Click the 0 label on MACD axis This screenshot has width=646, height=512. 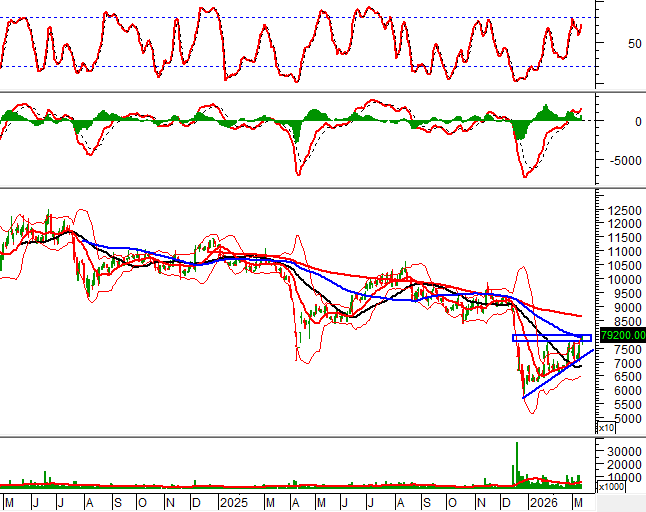[610, 121]
